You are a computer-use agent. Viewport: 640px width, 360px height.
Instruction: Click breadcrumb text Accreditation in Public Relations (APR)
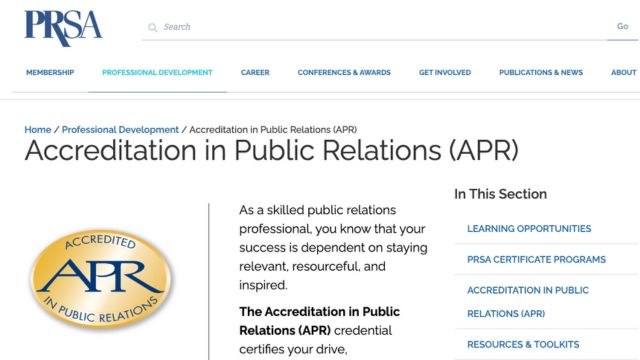coord(273,130)
